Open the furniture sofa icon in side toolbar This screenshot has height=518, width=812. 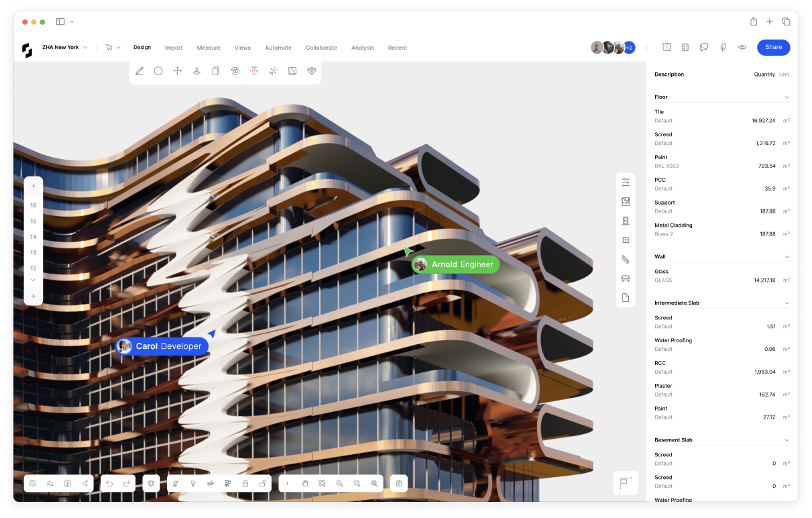coord(626,278)
